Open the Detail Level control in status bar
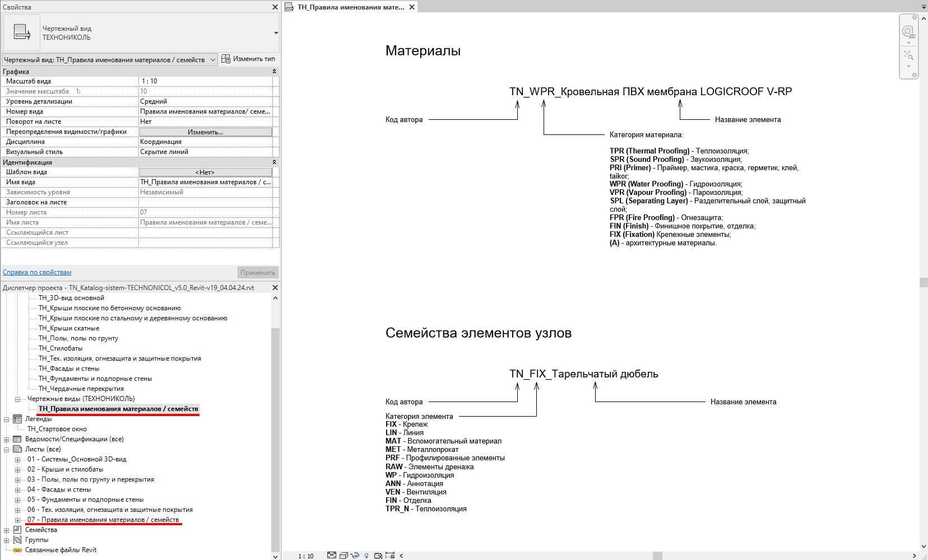Viewport: 928px width, 560px height. pos(332,556)
